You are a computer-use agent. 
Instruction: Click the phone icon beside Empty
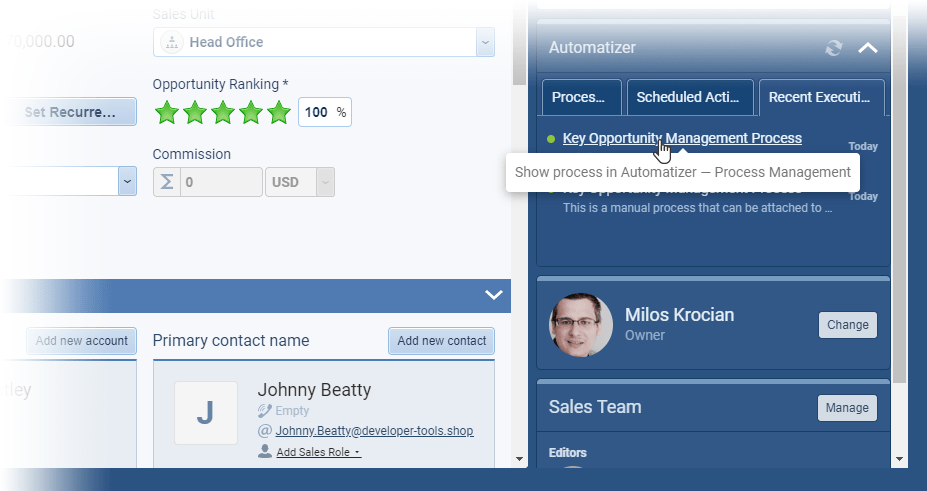264,411
